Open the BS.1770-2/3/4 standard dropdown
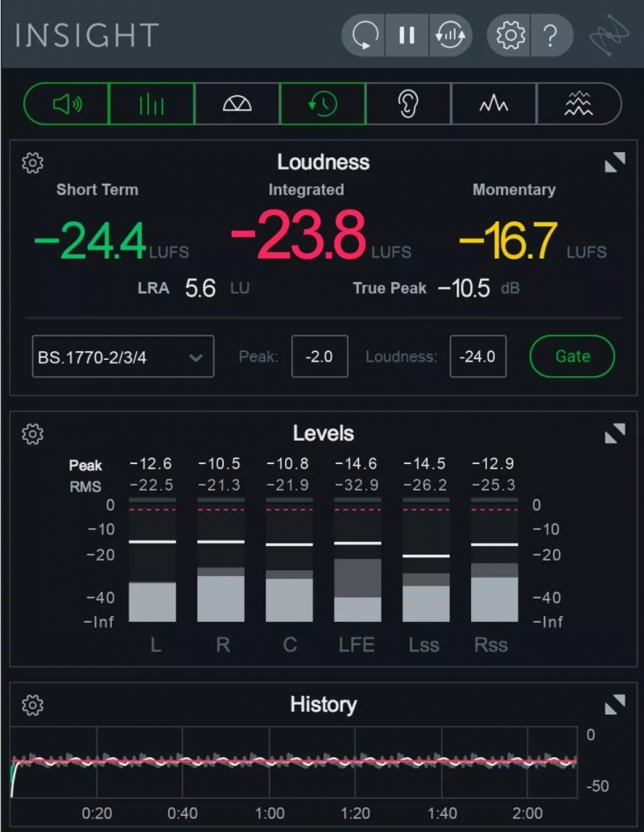Screen dimensions: 644x832 click(123, 357)
